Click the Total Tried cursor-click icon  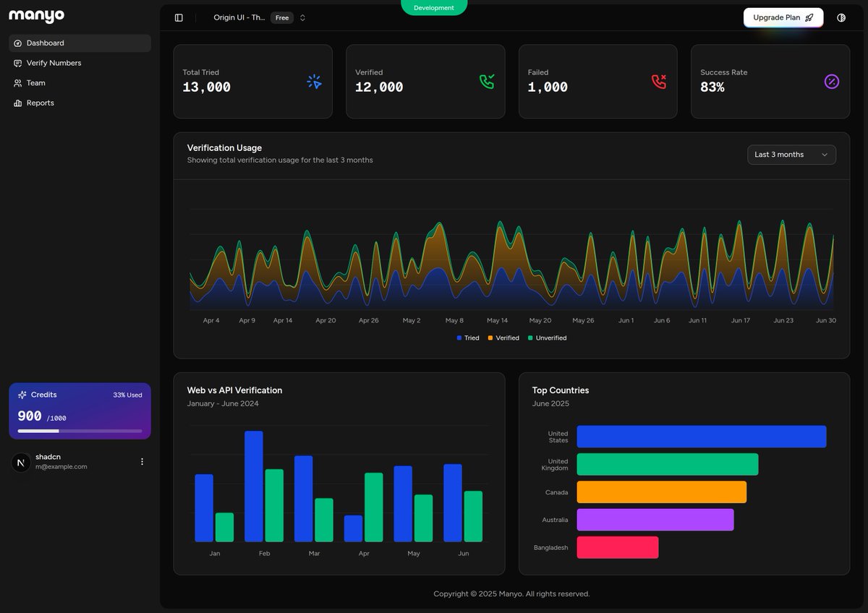tap(314, 82)
